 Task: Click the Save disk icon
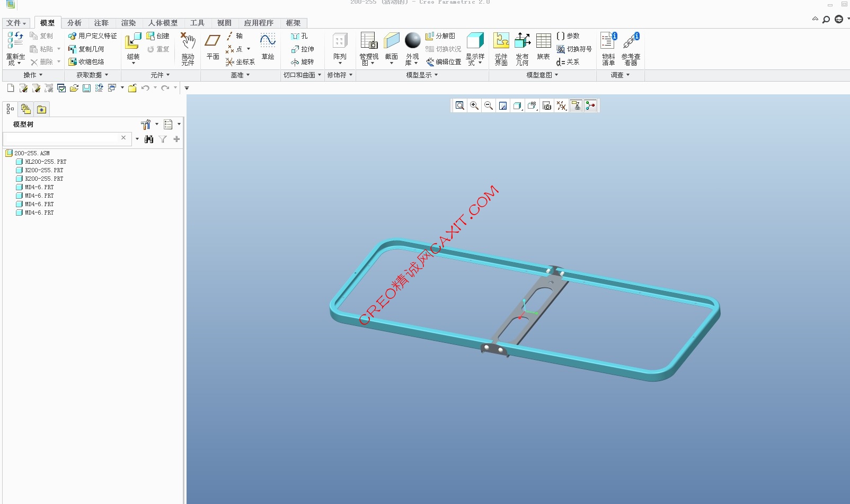tap(86, 88)
